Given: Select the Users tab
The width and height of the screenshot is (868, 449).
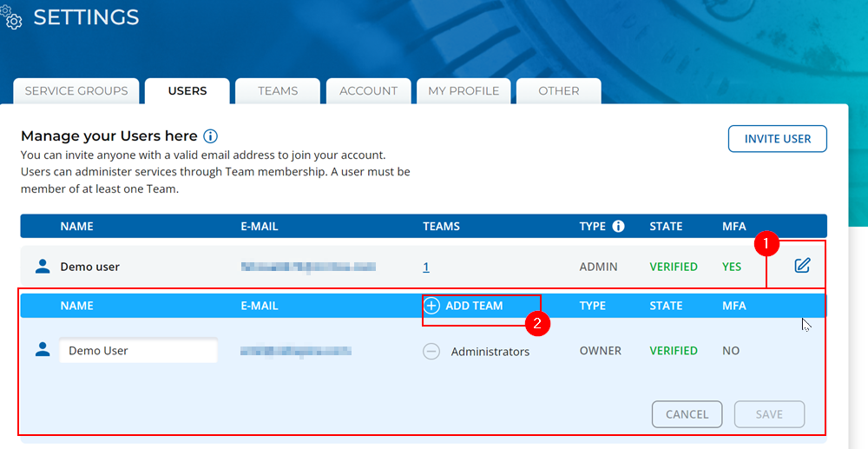Looking at the screenshot, I should (187, 91).
